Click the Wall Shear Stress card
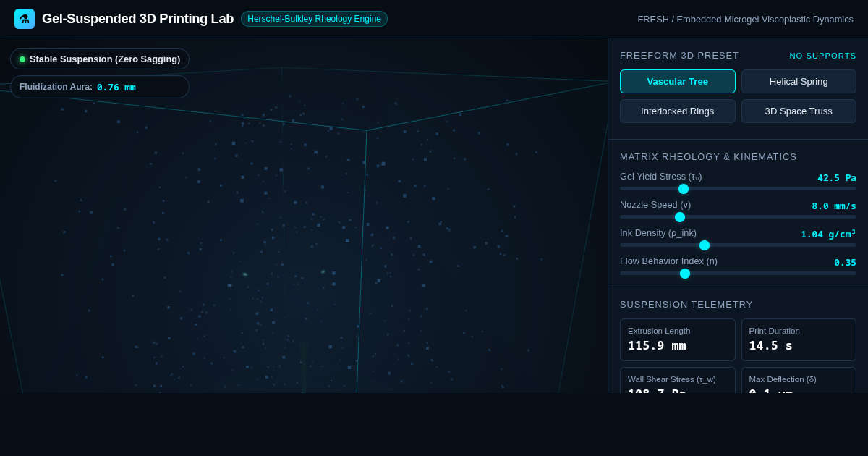This screenshot has height=456, width=868. click(678, 381)
